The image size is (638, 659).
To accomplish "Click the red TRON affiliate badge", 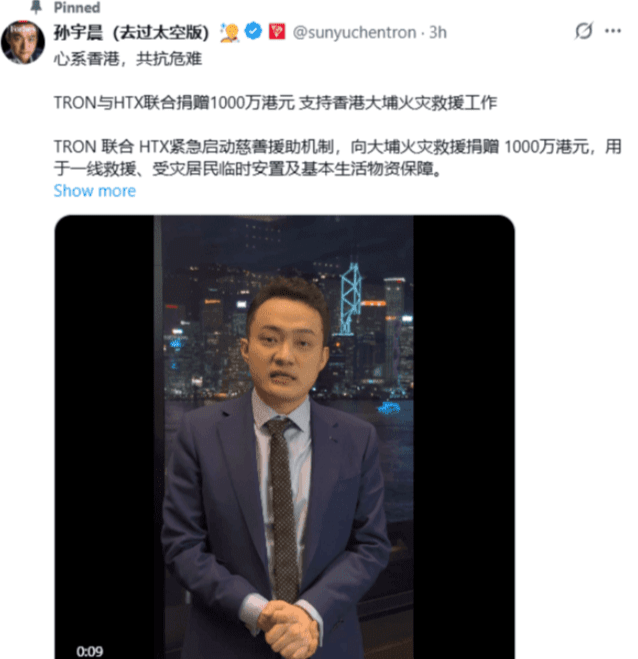I will click(277, 32).
